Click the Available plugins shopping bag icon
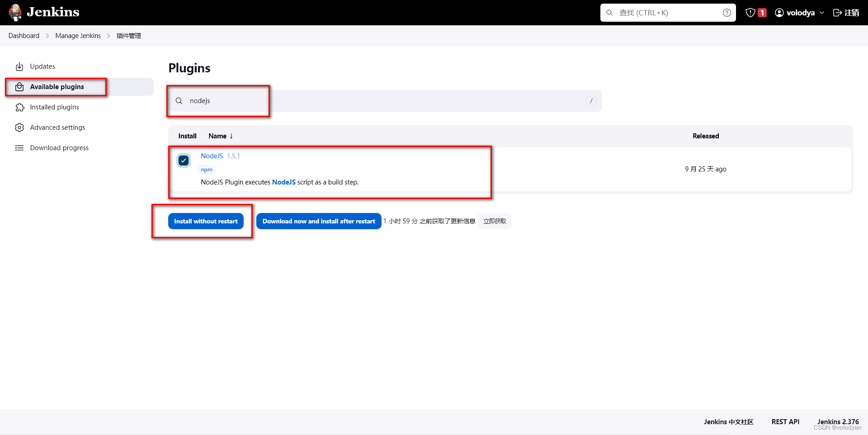The width and height of the screenshot is (868, 435). (19, 87)
